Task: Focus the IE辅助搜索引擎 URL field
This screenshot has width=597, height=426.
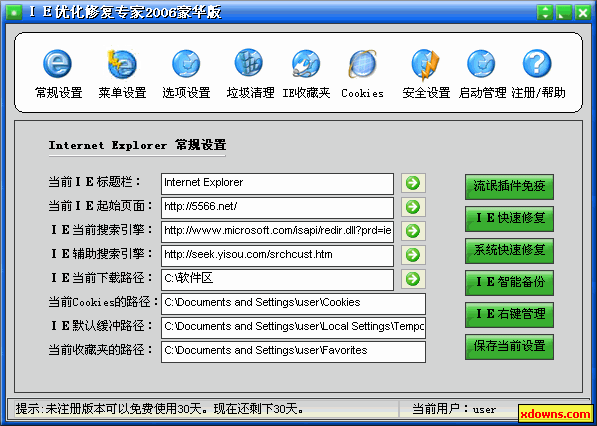Action: coord(277,255)
